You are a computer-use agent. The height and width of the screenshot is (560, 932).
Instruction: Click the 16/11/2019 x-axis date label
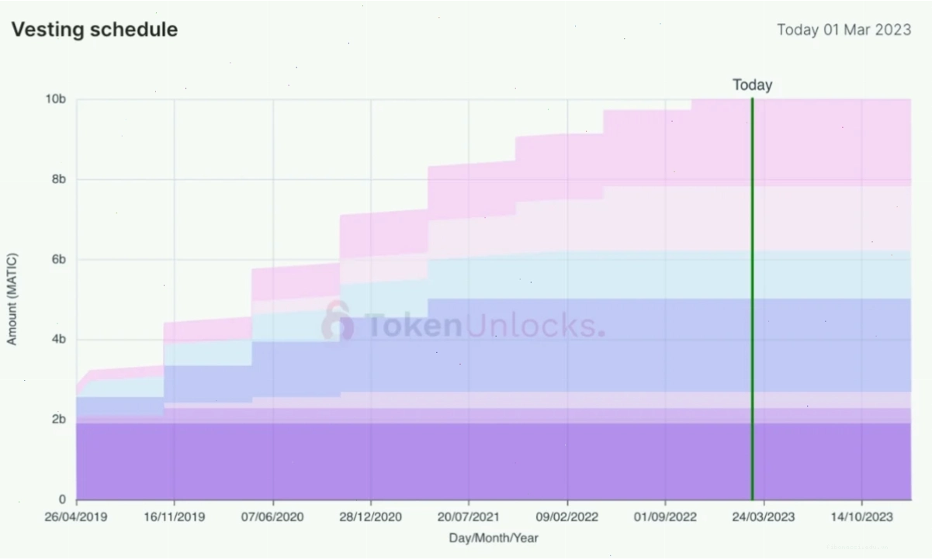coord(174,517)
